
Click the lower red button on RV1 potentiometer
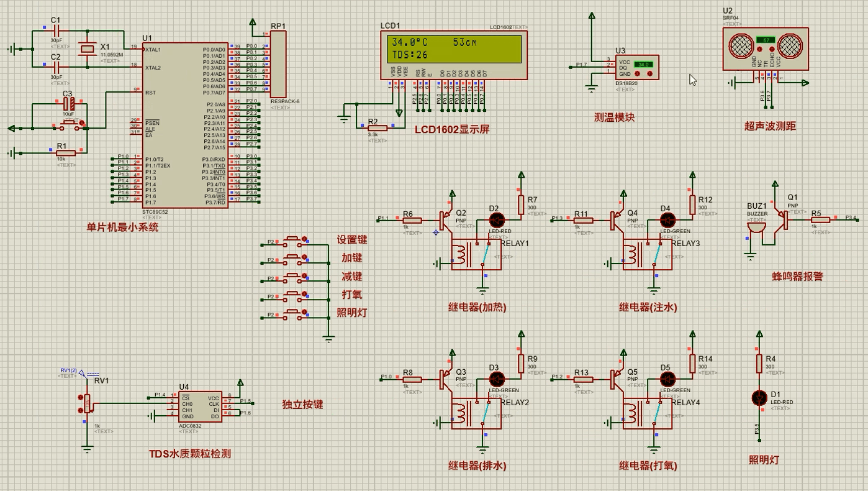80,410
